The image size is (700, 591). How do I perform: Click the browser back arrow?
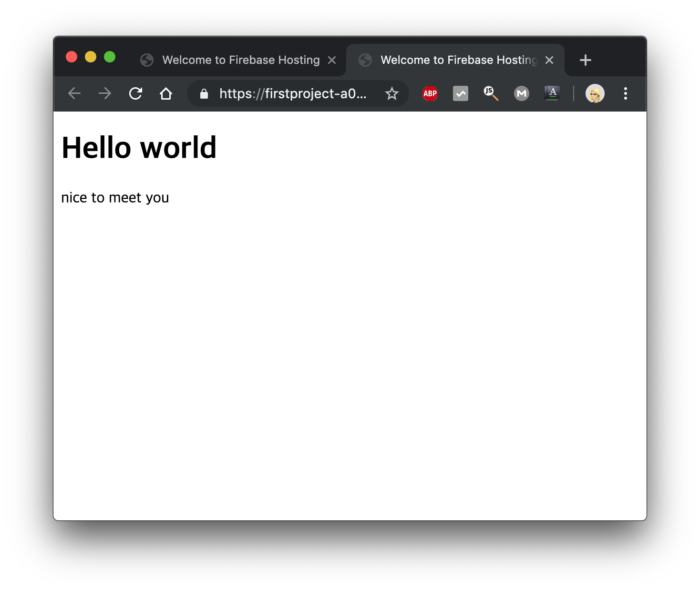(74, 93)
